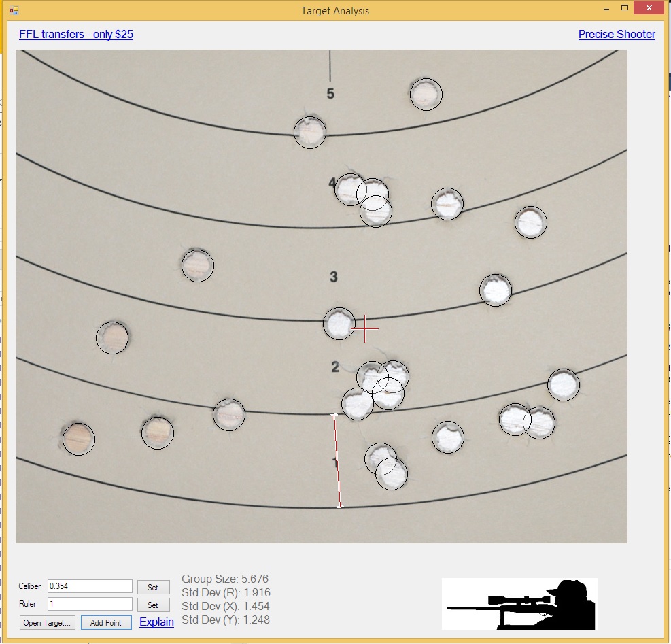This screenshot has height=644, width=671.
Task: Open the FFL transfers only $25 link
Action: pos(76,34)
